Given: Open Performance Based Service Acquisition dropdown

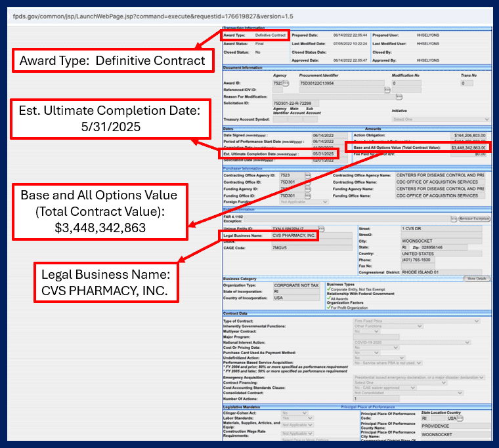Looking at the screenshot, I should click(x=387, y=363).
